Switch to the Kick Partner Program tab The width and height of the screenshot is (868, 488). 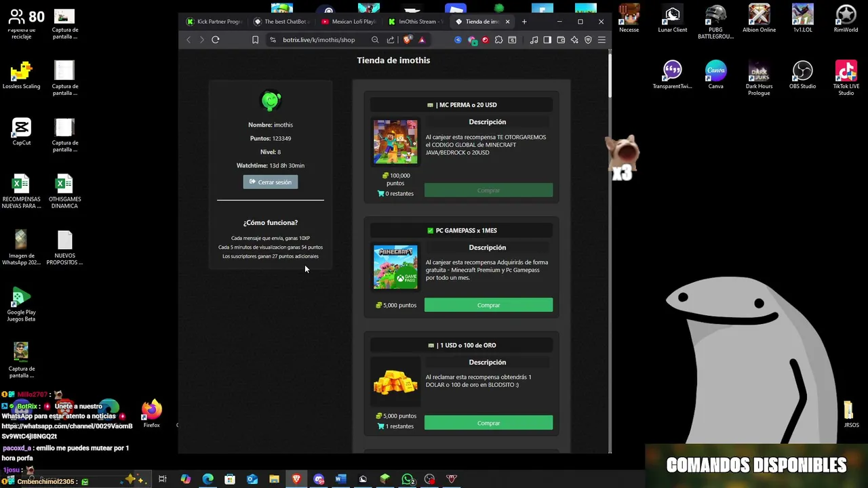coord(214,22)
